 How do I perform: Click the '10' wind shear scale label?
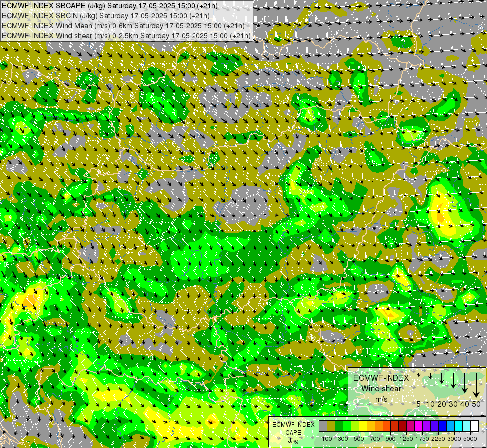[x=430, y=404]
